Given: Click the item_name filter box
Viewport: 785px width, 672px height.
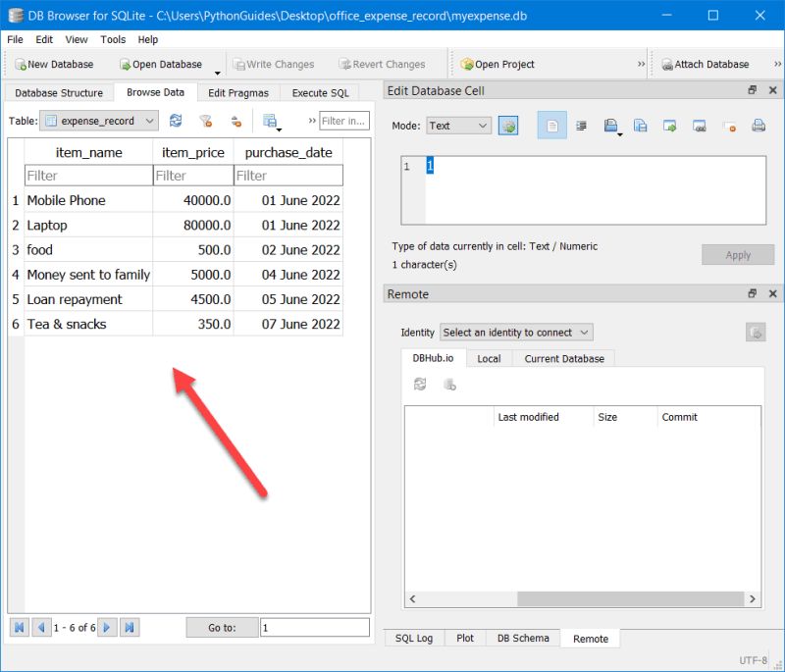Looking at the screenshot, I should 88,176.
